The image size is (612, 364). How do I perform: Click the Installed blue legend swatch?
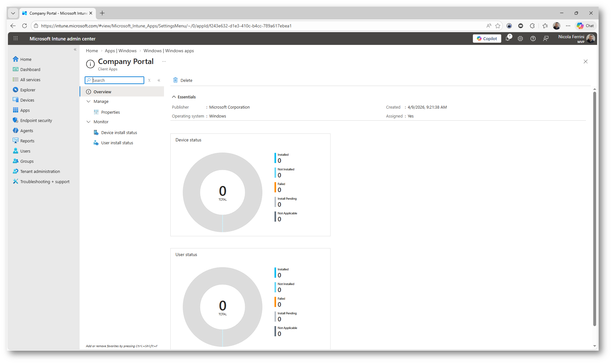point(275,158)
